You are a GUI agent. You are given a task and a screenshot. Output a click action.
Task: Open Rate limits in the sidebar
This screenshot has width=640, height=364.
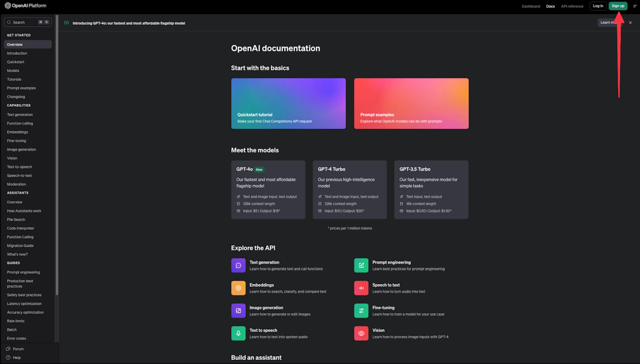point(16,321)
